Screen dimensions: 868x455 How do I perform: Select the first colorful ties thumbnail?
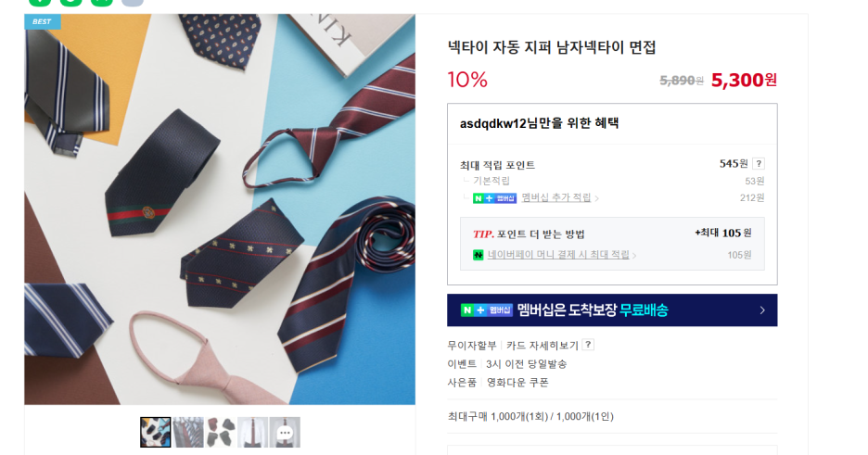click(x=156, y=433)
